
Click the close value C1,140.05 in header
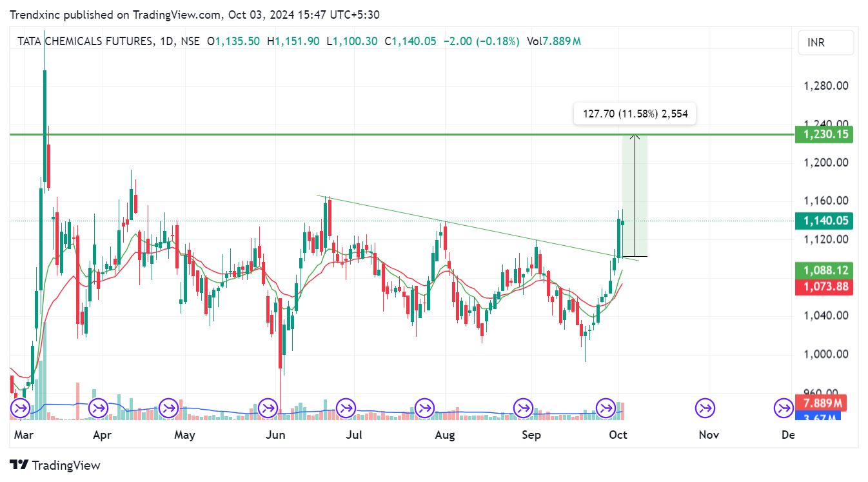(x=410, y=41)
